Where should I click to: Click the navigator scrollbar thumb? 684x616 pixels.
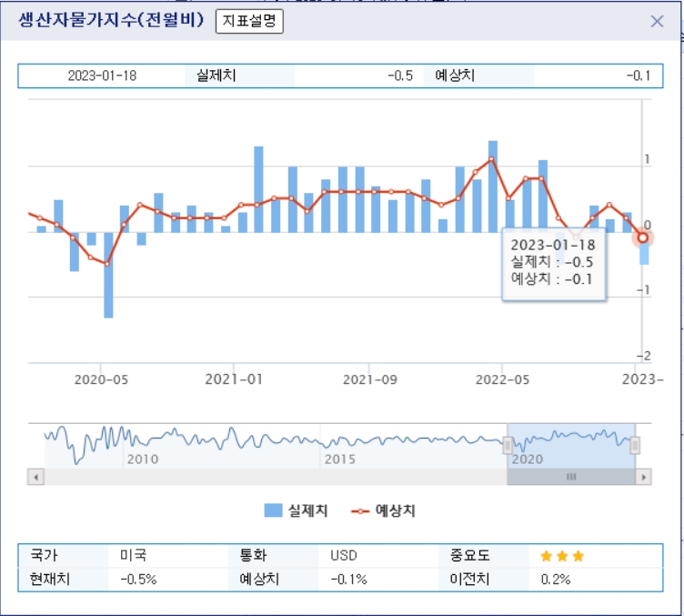tap(571, 477)
